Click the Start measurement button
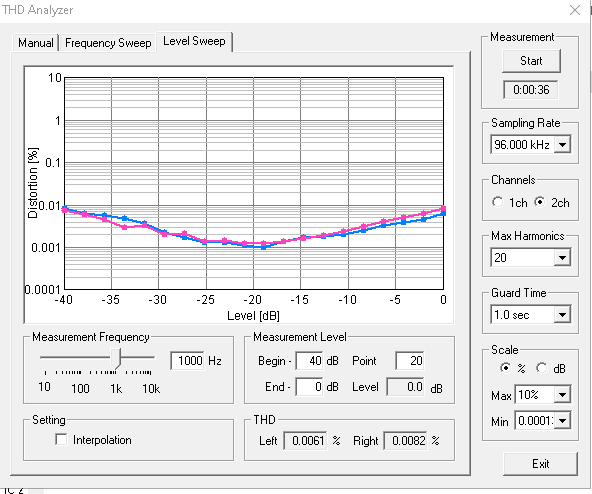 tap(531, 61)
